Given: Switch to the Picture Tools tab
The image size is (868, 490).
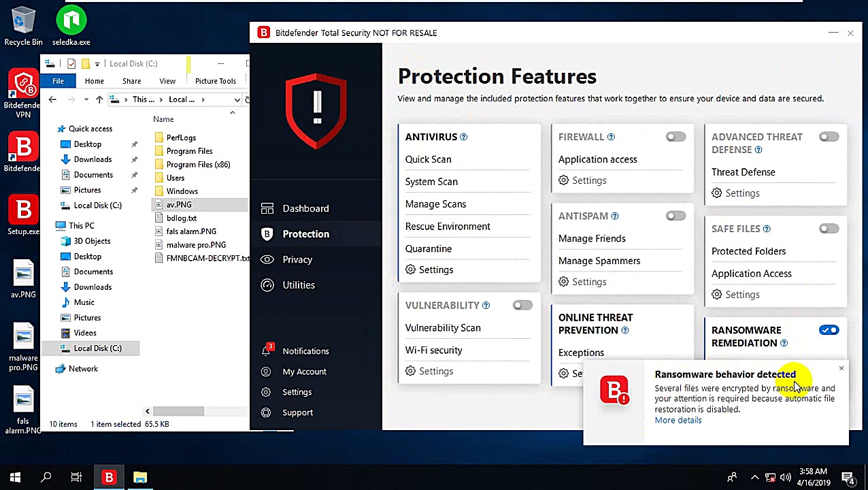Looking at the screenshot, I should coord(216,81).
